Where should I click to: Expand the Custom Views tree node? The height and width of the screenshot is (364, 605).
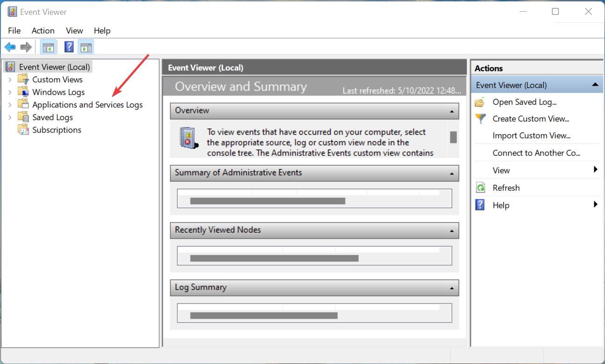10,80
